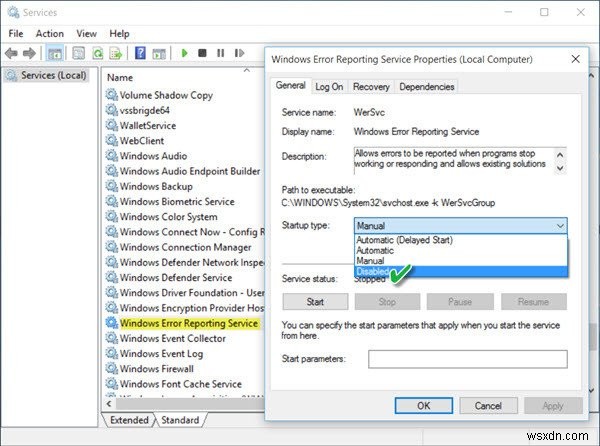Click the Pause Service toolbar icon
This screenshot has width=600, height=446.
click(x=221, y=53)
